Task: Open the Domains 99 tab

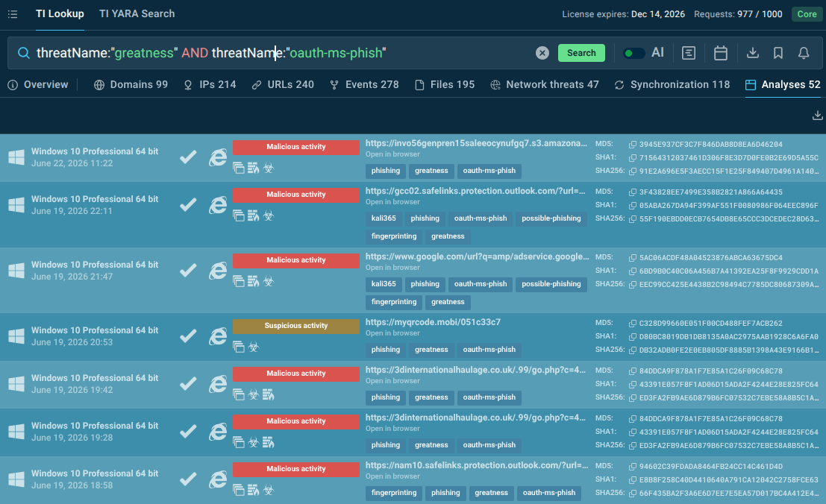Action: (131, 85)
